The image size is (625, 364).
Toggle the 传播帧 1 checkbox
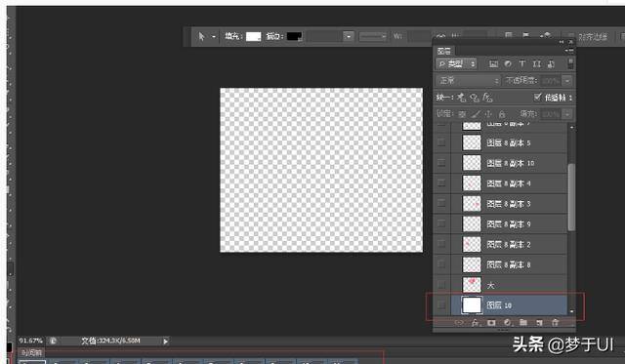tap(537, 97)
